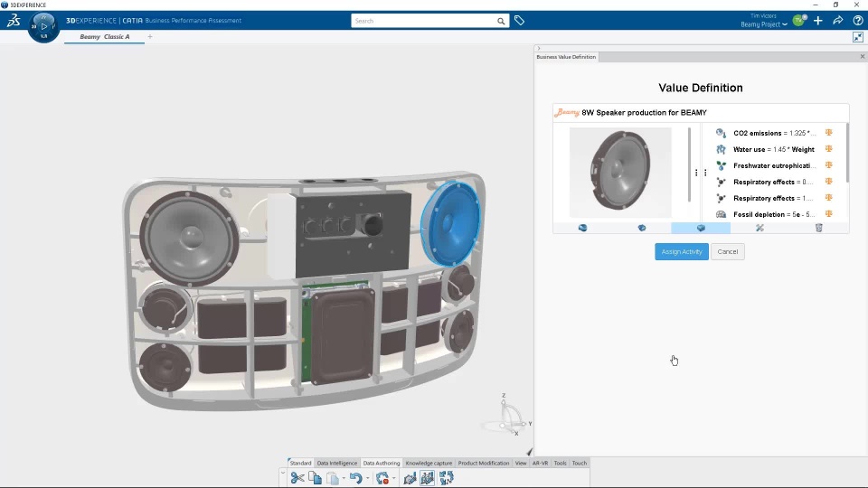Viewport: 868px width, 488px height.
Task: Click the Undo arrow icon
Action: [x=356, y=478]
